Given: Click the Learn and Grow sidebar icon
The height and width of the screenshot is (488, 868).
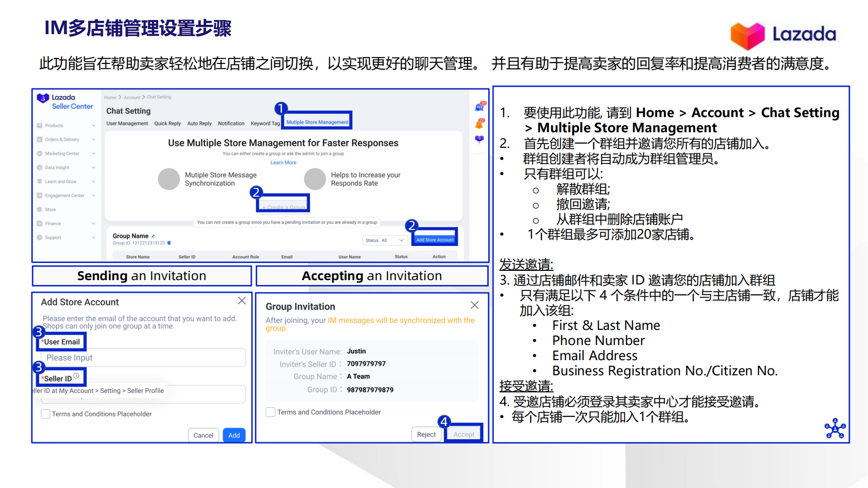Looking at the screenshot, I should 40,182.
